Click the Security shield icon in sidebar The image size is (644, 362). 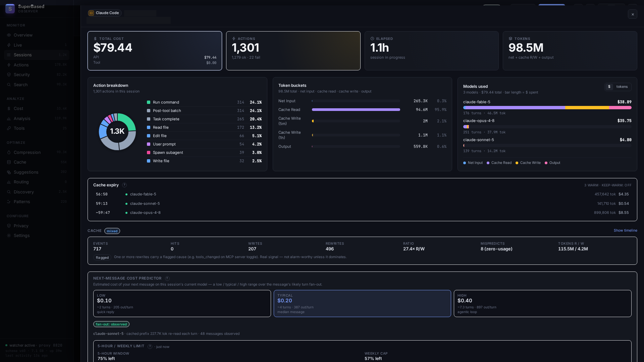[9, 75]
